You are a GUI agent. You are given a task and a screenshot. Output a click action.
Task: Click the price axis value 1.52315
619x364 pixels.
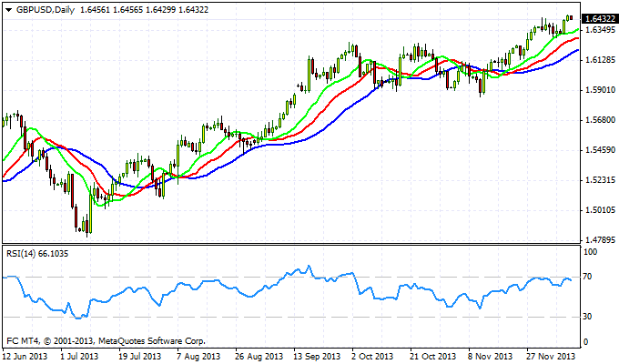click(600, 180)
